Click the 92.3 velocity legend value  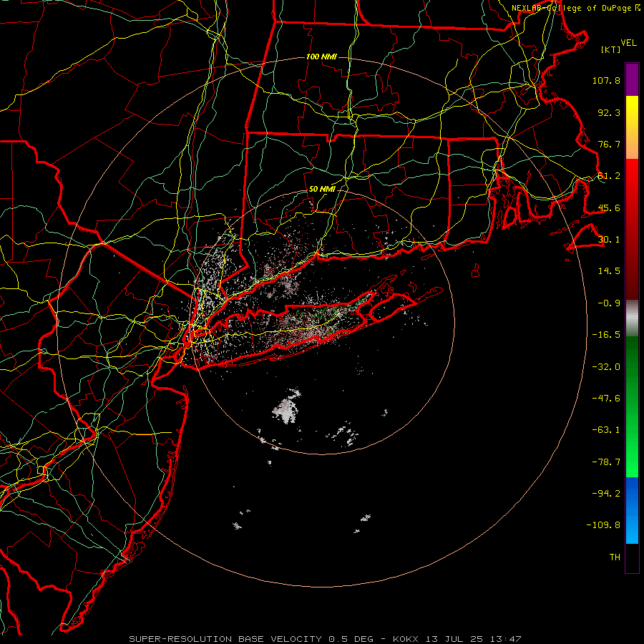pos(609,112)
